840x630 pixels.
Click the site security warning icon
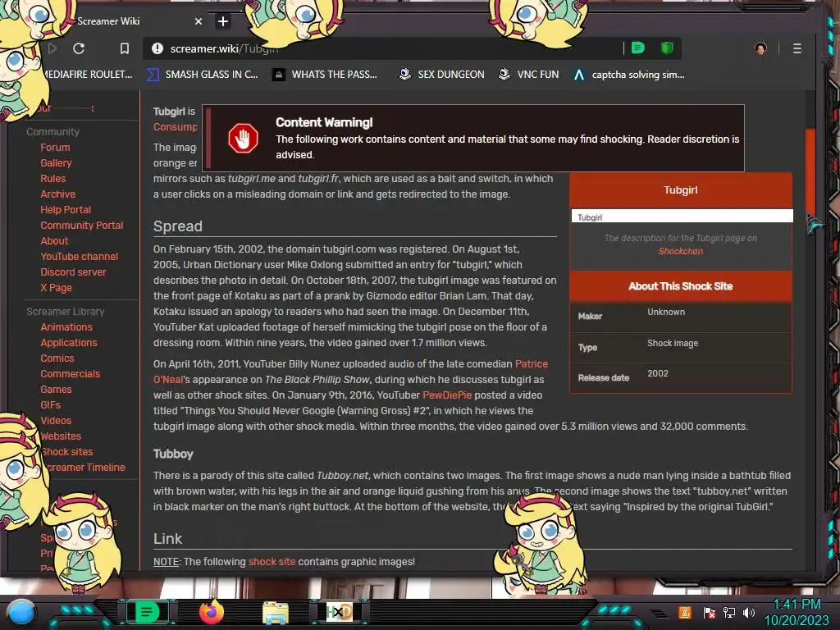pos(157,48)
